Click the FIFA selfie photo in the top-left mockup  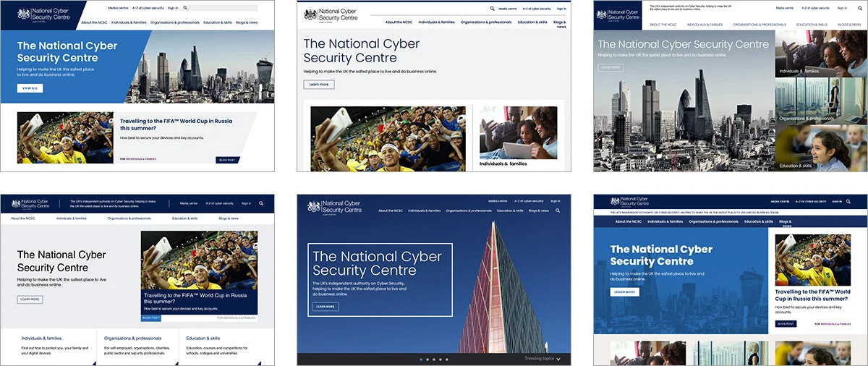coord(65,137)
